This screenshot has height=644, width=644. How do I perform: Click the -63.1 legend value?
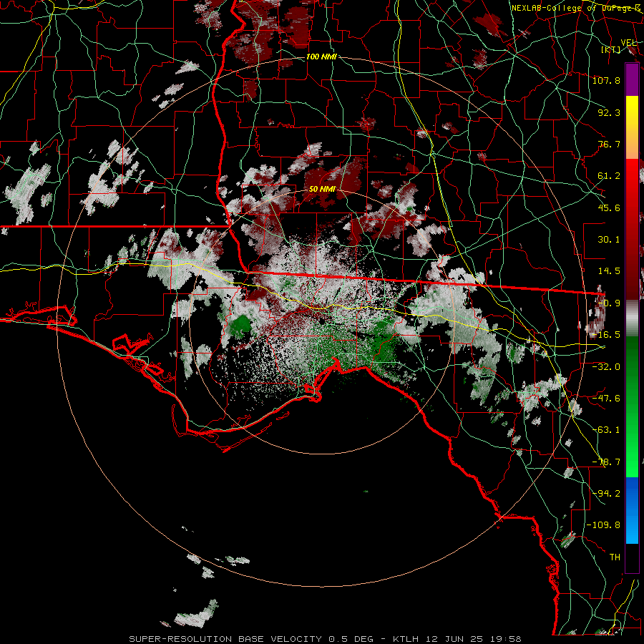[x=606, y=429]
